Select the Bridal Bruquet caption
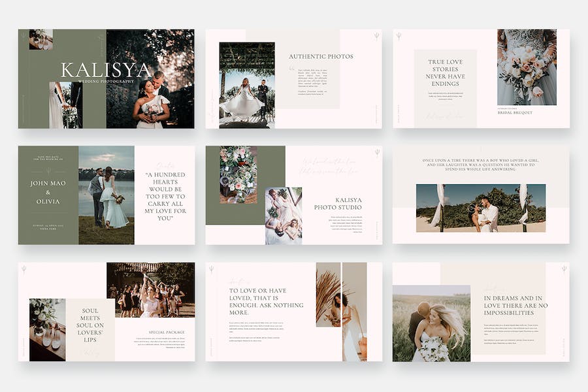The image size is (588, 392). click(515, 112)
